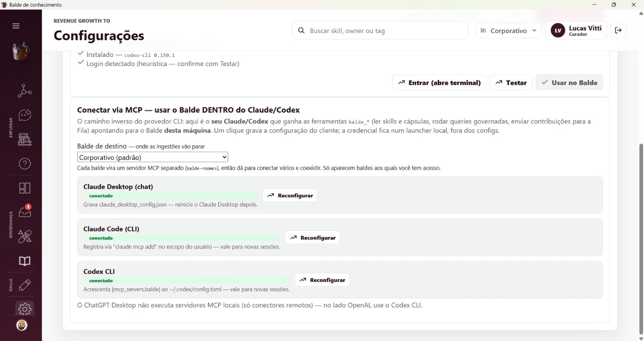The height and width of the screenshot is (341, 644).
Task: Reconfigure Claude Code (CLI) connection
Action: [312, 238]
